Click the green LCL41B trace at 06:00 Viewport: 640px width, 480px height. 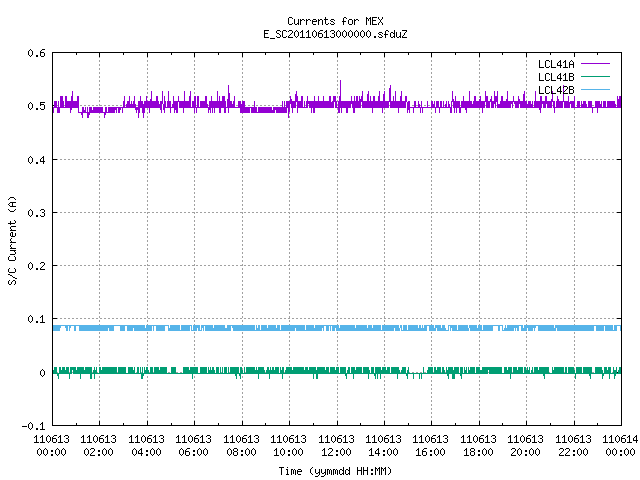click(x=194, y=370)
